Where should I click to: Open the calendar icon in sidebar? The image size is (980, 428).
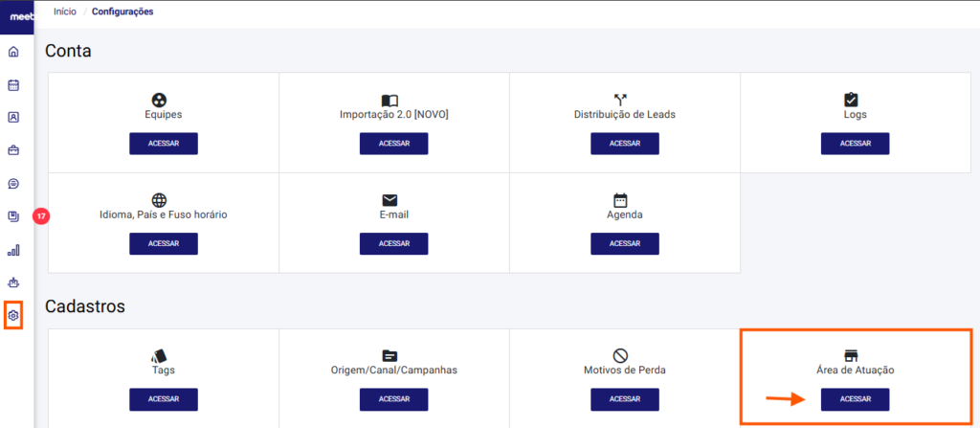point(13,85)
